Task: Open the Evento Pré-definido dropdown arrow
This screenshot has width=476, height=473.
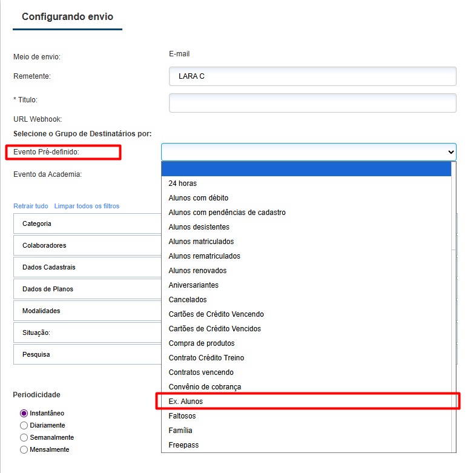Action: pyautogui.click(x=450, y=151)
